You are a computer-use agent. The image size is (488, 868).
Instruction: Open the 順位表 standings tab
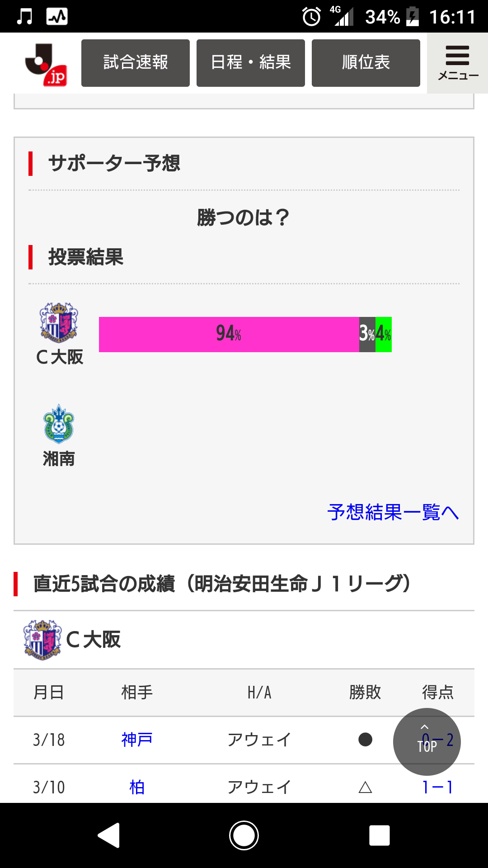click(366, 63)
